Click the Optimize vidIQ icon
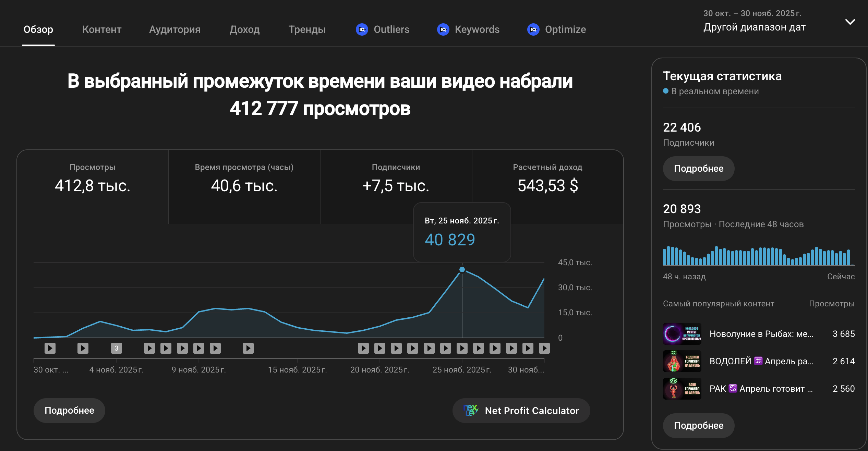Viewport: 868px width, 451px height. pyautogui.click(x=533, y=29)
